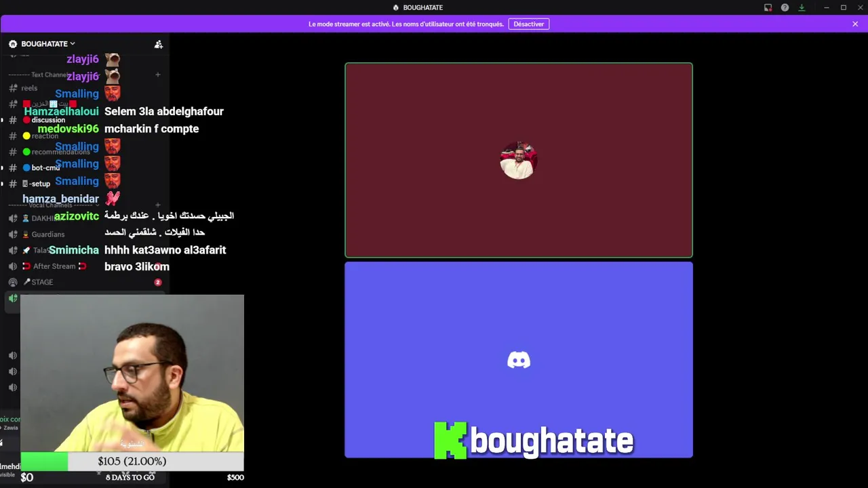This screenshot has width=868, height=488.
Task: Click the stage icon left of STAGE
Action: click(12, 282)
